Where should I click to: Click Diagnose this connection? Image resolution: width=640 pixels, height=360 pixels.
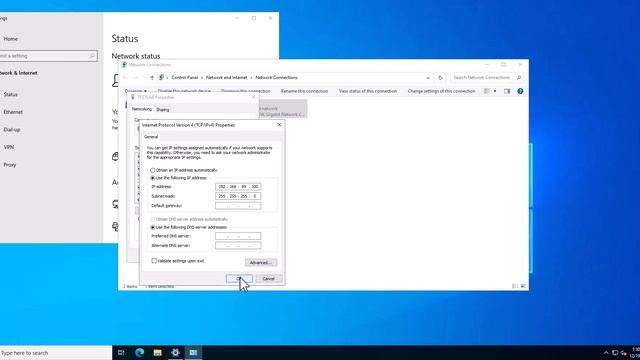246,91
